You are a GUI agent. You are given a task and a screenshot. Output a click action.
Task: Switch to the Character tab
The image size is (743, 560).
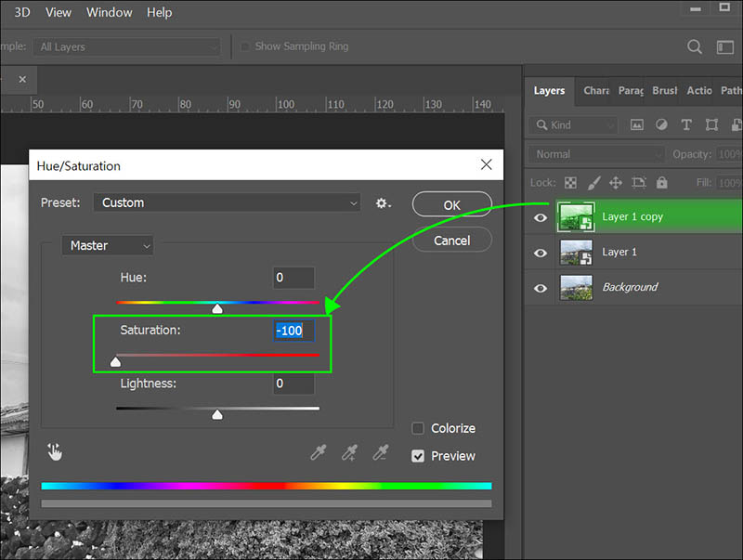(x=596, y=90)
